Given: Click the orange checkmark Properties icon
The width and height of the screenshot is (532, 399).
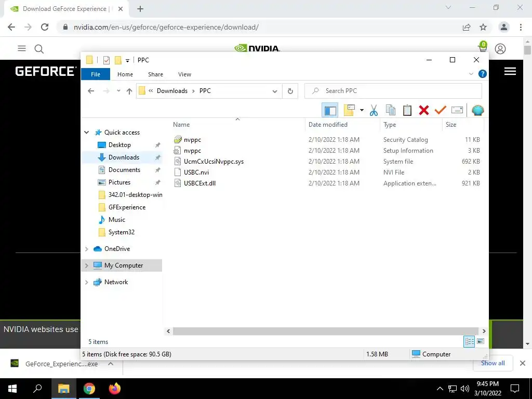Looking at the screenshot, I should click(x=441, y=110).
